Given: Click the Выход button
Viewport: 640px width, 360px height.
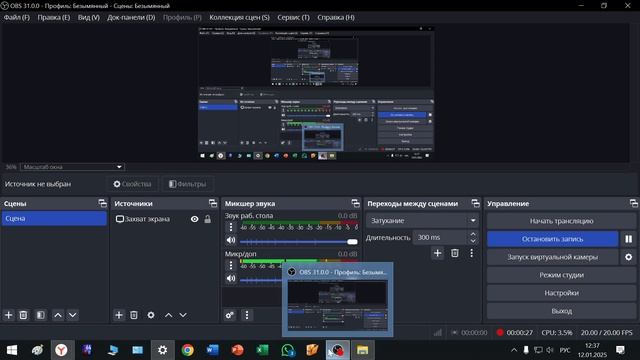Looking at the screenshot, I should [x=561, y=311].
